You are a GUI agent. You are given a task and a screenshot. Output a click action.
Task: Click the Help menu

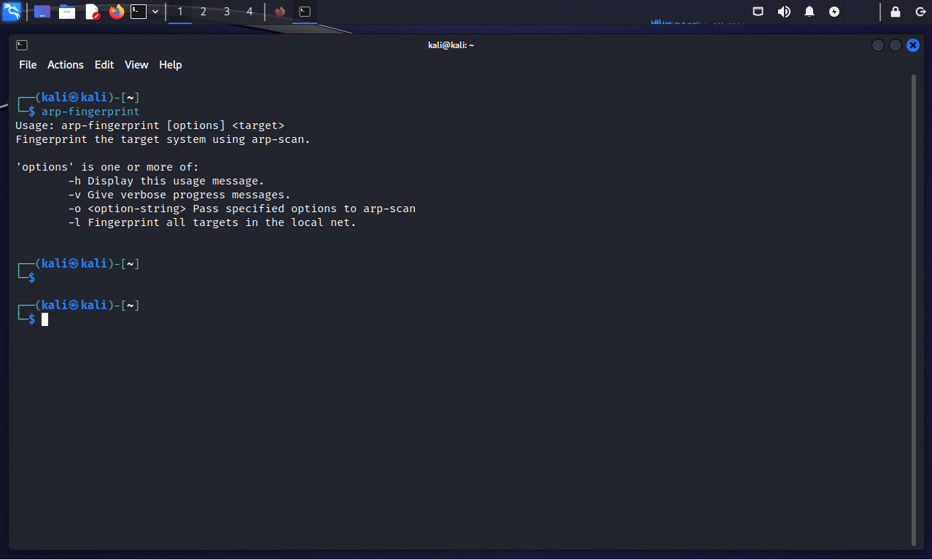tap(170, 65)
